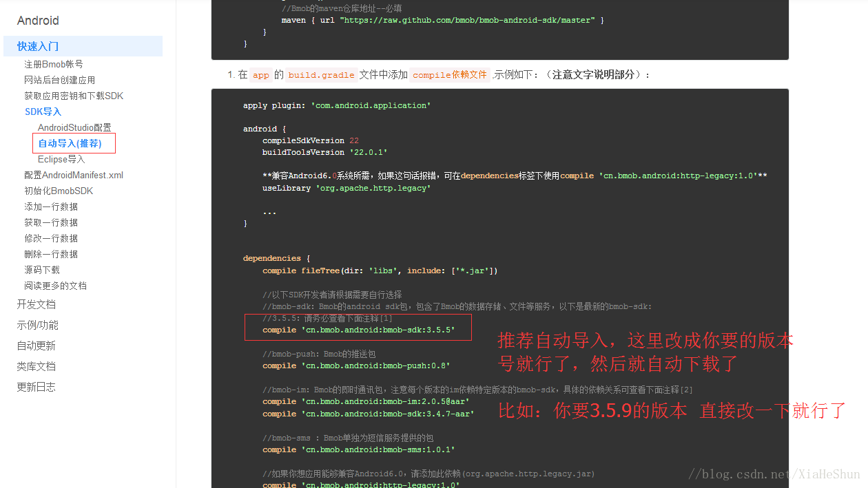Expand the SDK导入 sidebar item
This screenshot has height=488, width=868.
pyautogui.click(x=43, y=112)
